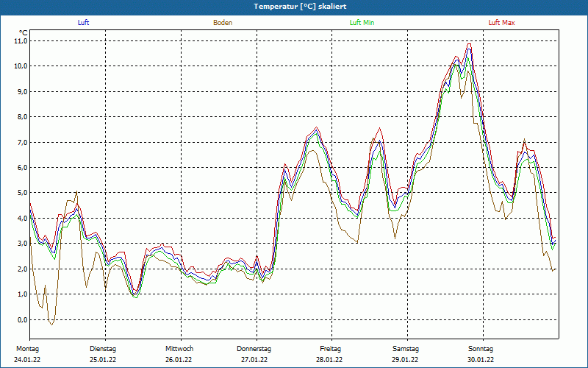Click the 0,0 axis value
Image resolution: width=588 pixels, height=368 pixels.
pos(22,319)
